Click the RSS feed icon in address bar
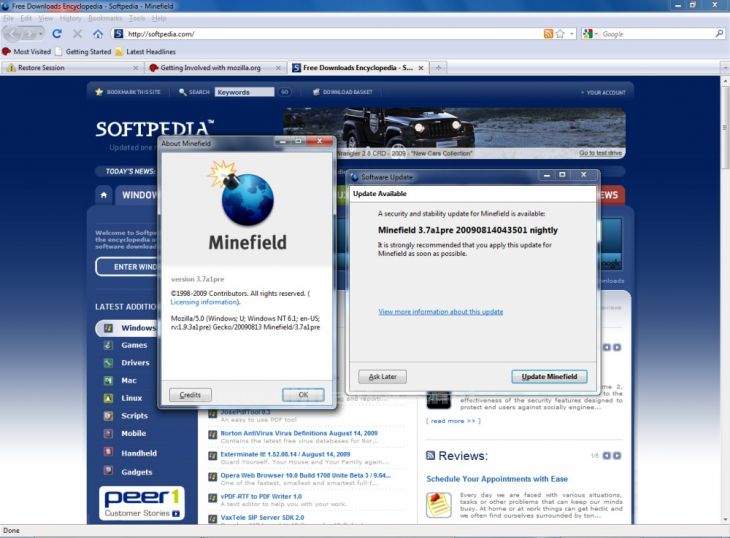Image resolution: width=730 pixels, height=538 pixels. point(548,34)
